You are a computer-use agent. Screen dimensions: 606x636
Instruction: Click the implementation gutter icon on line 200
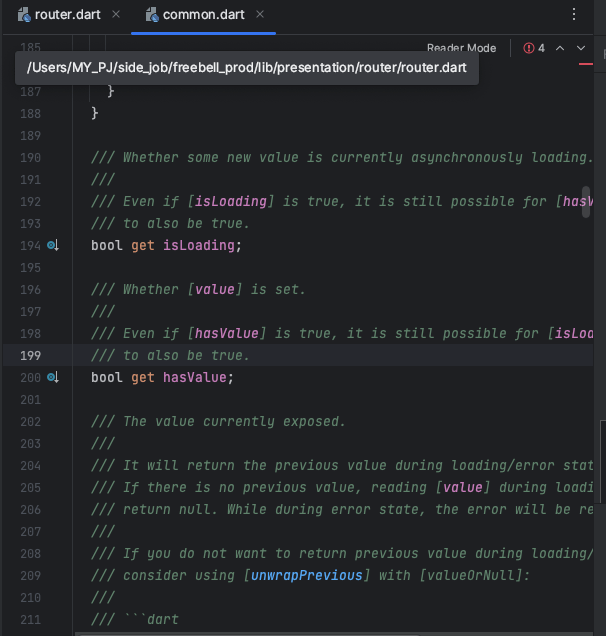click(53, 378)
